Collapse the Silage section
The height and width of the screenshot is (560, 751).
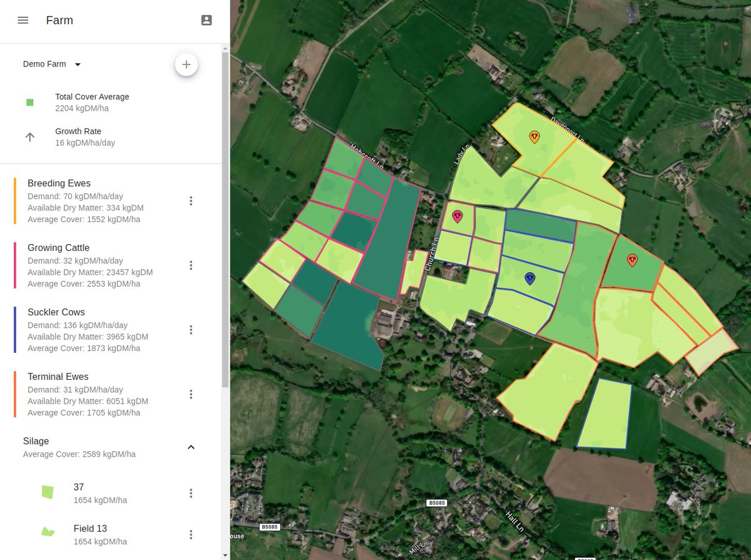191,447
